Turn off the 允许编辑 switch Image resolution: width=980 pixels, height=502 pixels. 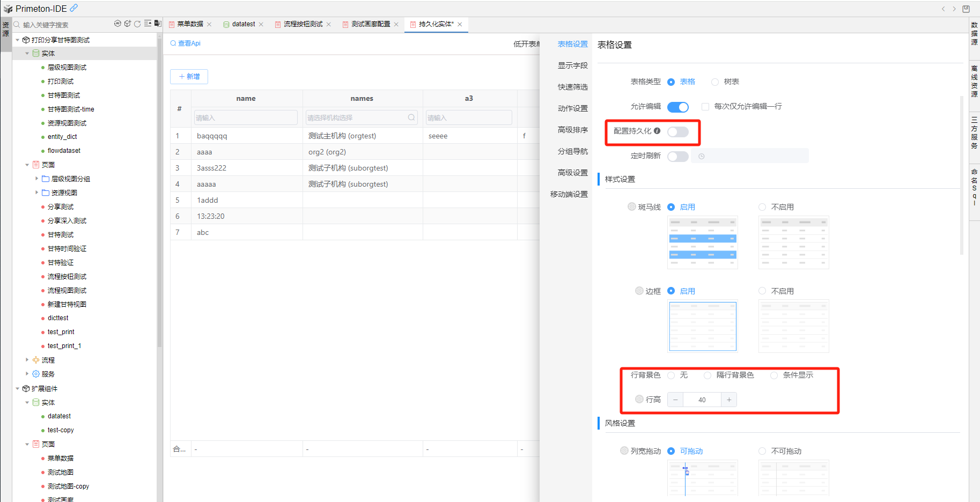pyautogui.click(x=677, y=107)
